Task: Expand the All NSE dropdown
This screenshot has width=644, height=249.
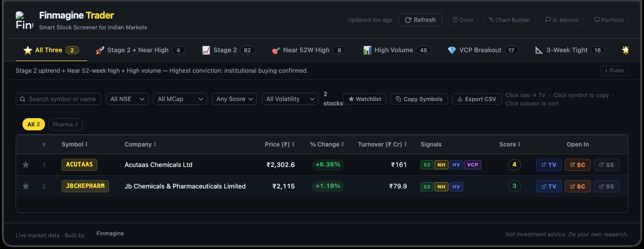Action: coord(127,99)
